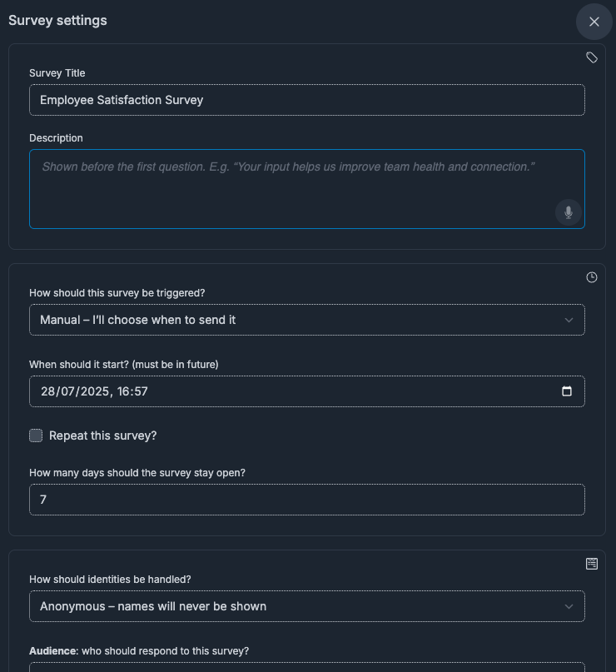The width and height of the screenshot is (616, 672).
Task: Click the chevron on the Anonymous select
Action: tap(569, 606)
